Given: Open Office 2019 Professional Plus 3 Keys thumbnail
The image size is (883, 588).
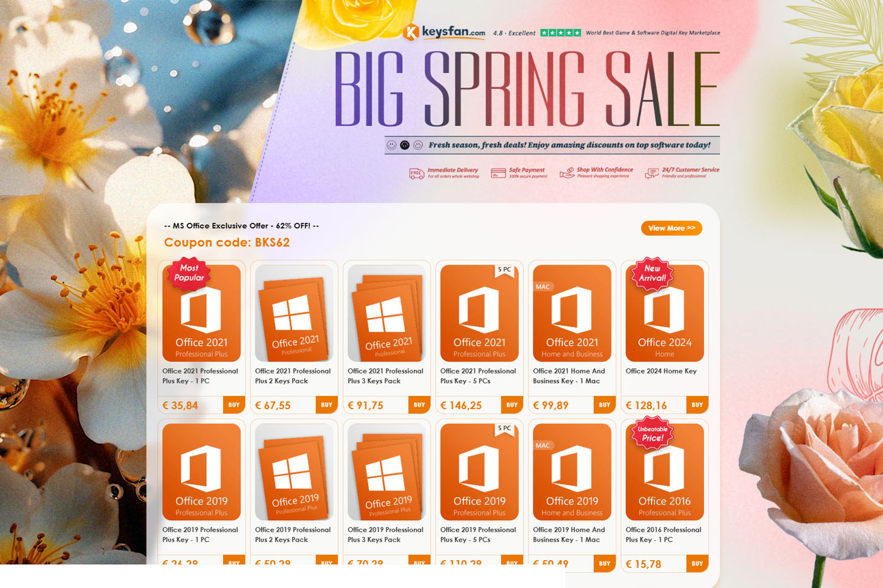Looking at the screenshot, I should (386, 472).
